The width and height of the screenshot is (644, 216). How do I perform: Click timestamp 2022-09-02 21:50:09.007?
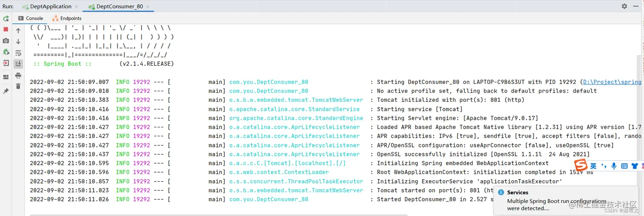click(x=69, y=82)
